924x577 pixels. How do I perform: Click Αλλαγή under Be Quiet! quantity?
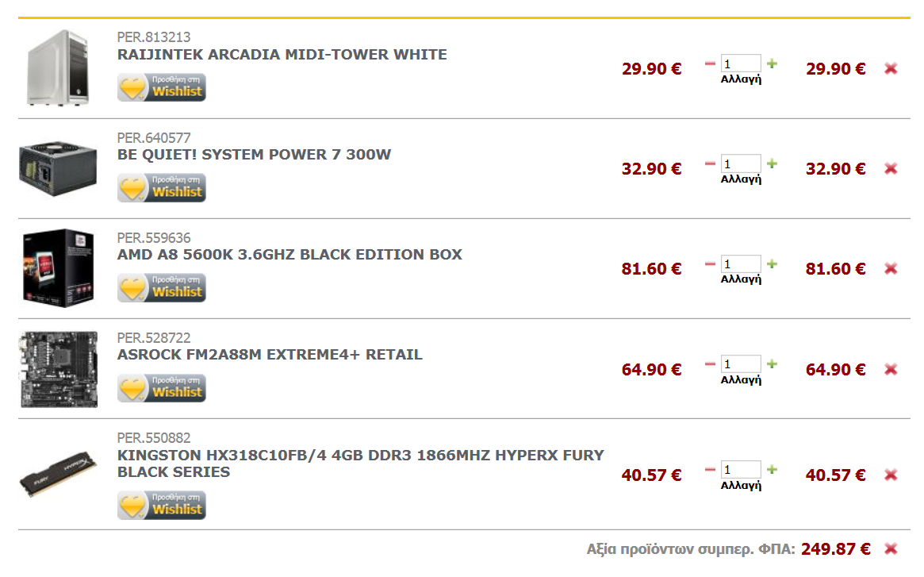point(741,179)
